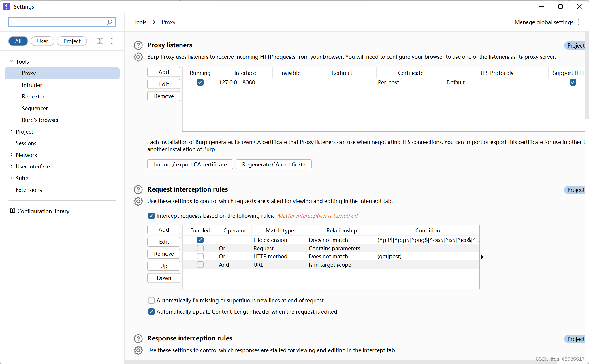589x364 pixels.
Task: Open Request interception rules gear options
Action: [138, 201]
